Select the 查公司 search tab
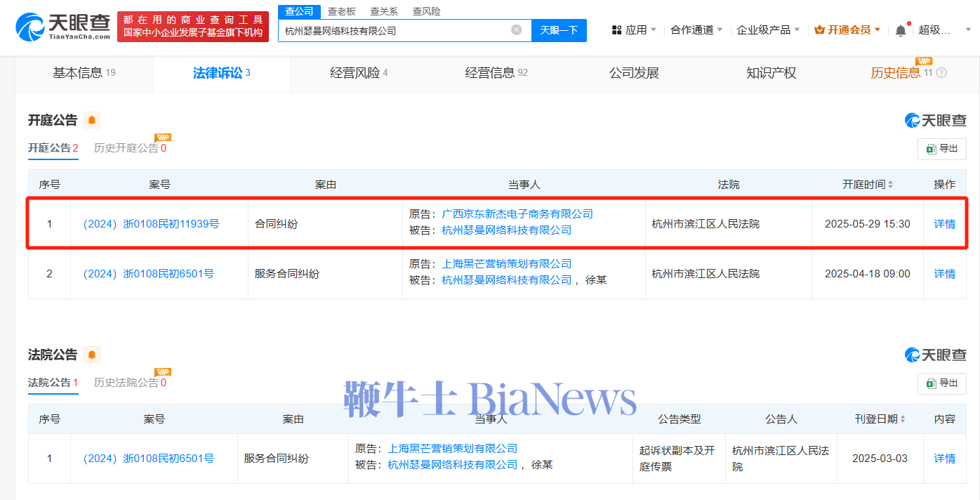Viewport: 980px width, 500px height. click(299, 11)
